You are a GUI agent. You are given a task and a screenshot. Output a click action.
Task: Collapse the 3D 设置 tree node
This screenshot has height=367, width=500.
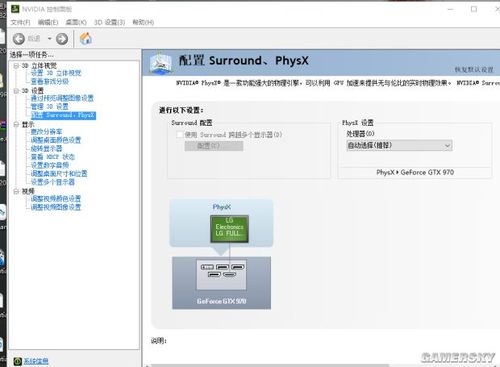pyautogui.click(x=16, y=91)
